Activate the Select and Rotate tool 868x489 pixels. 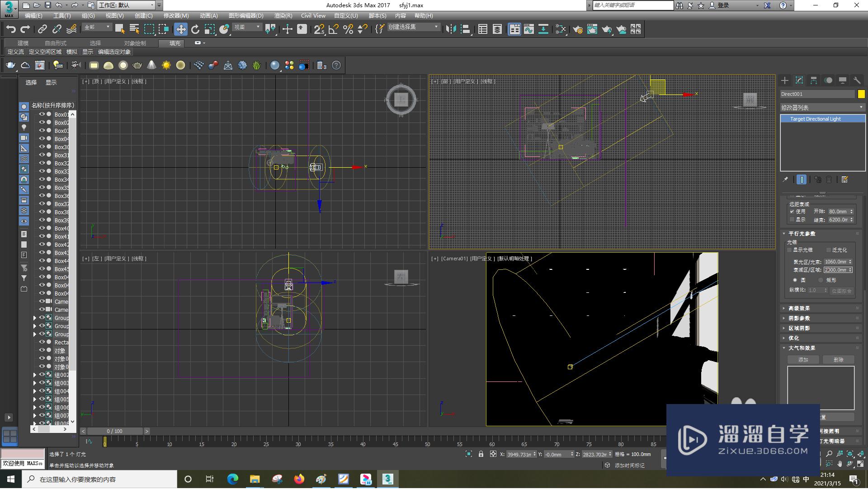click(x=195, y=29)
